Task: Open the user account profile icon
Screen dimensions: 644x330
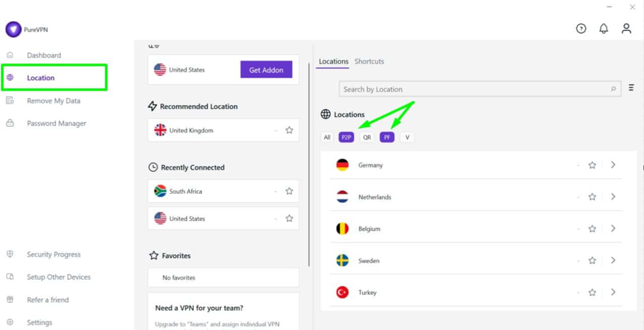Action: tap(626, 28)
